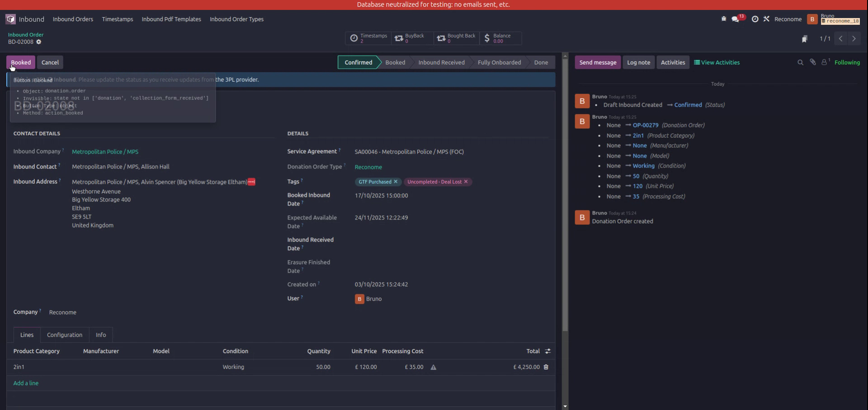Select Fully Onboarded stage

click(499, 62)
